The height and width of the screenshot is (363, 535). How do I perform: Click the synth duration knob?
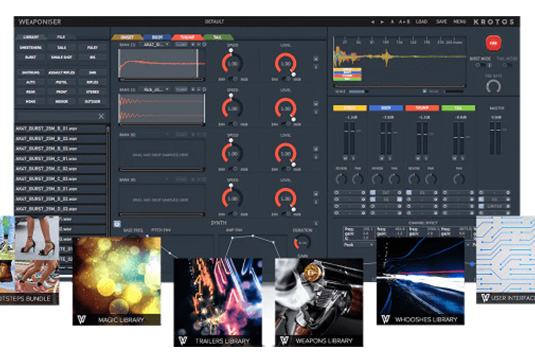(302, 243)
